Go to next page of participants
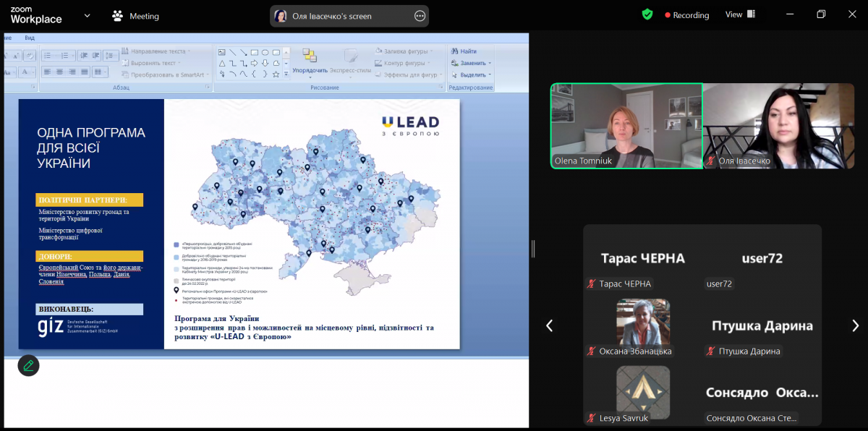This screenshot has height=431, width=868. pos(855,325)
